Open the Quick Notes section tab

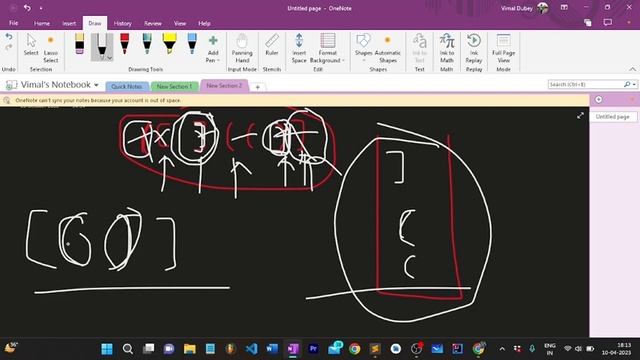point(127,87)
